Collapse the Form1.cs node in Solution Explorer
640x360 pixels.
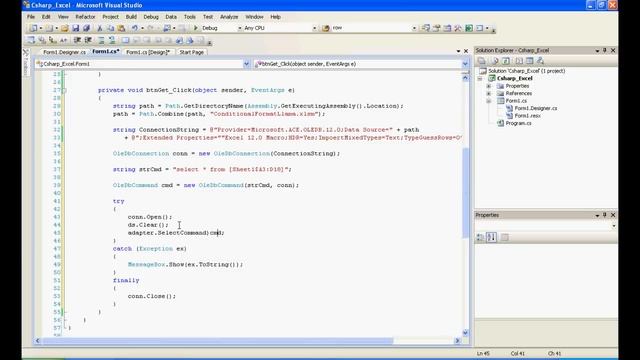(489, 101)
